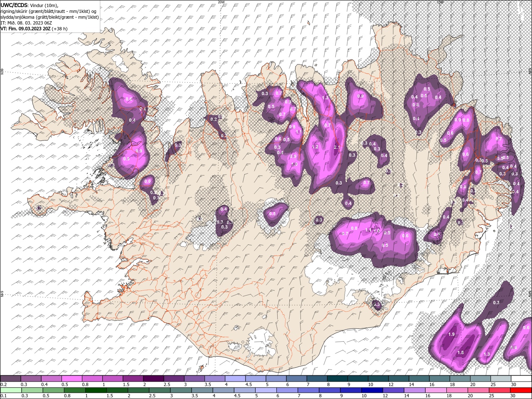Click the slydda/snjókoma legend description line
This screenshot has height=399, width=532.
(49, 17)
